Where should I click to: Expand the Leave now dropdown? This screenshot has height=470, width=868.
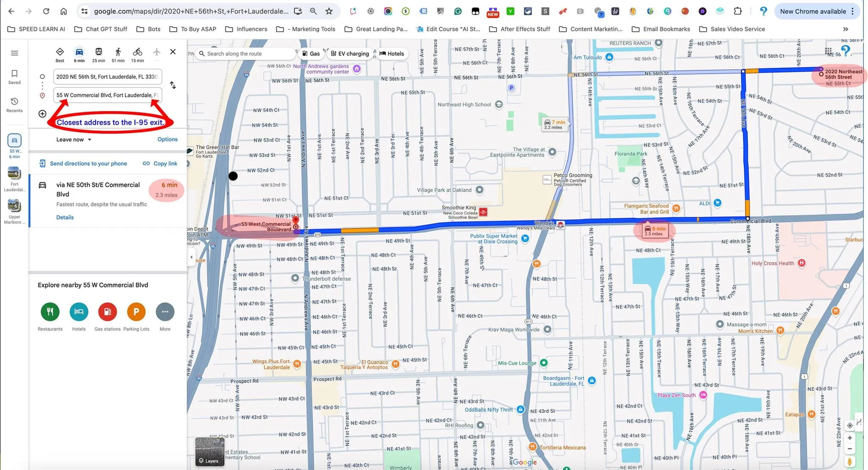pyautogui.click(x=74, y=140)
